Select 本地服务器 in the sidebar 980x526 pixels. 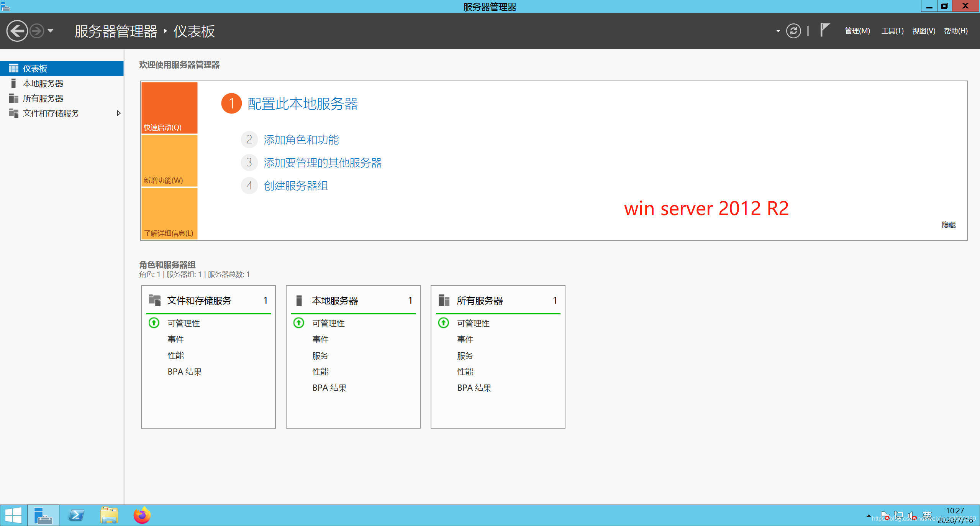(43, 83)
